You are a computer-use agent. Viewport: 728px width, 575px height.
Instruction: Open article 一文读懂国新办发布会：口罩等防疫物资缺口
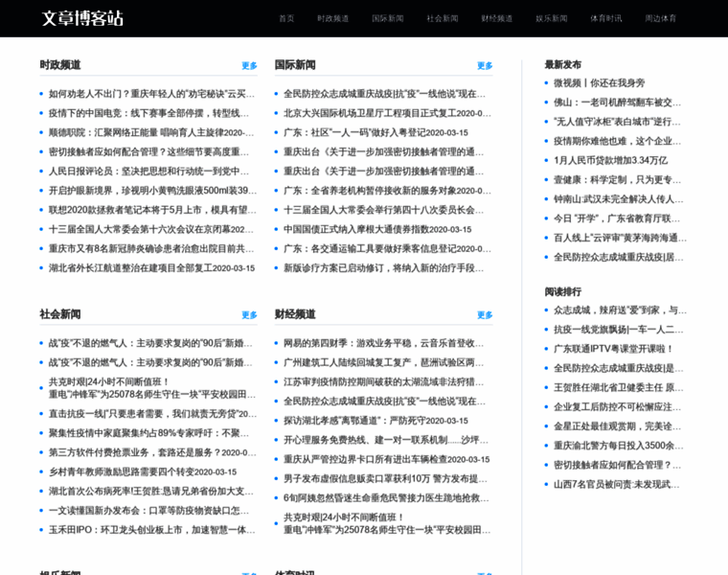point(149,511)
